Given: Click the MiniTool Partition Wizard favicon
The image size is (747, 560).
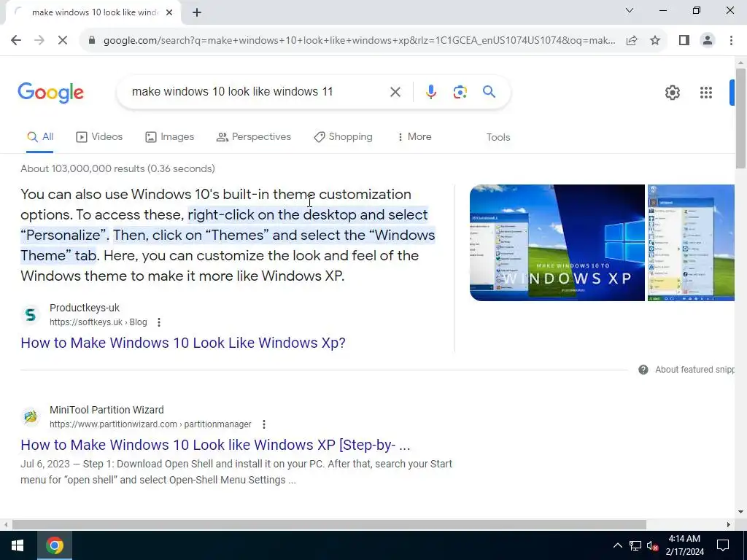Looking at the screenshot, I should pyautogui.click(x=31, y=416).
